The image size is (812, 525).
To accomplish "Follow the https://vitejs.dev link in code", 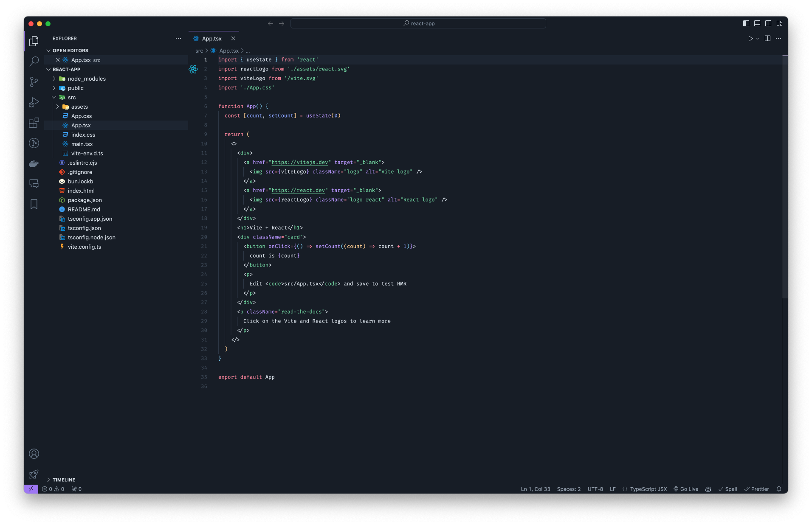I will click(300, 162).
